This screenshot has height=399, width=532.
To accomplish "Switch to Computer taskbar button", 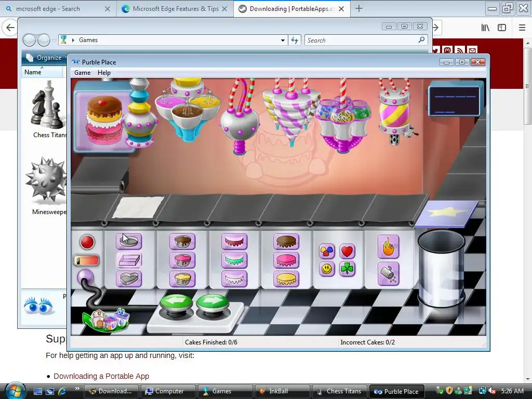I will (x=168, y=391).
